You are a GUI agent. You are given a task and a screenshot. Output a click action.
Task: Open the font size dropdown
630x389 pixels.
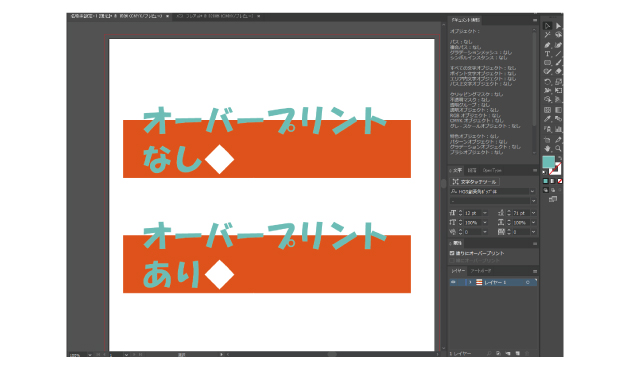485,213
